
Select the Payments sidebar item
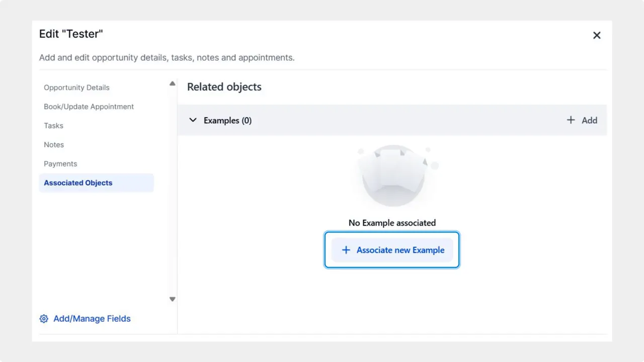coord(60,163)
